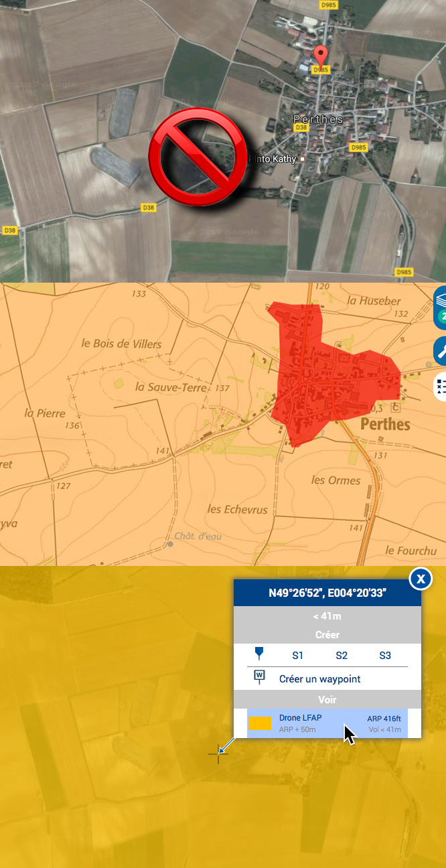
Task: Select S1 scenario option
Action: (298, 655)
